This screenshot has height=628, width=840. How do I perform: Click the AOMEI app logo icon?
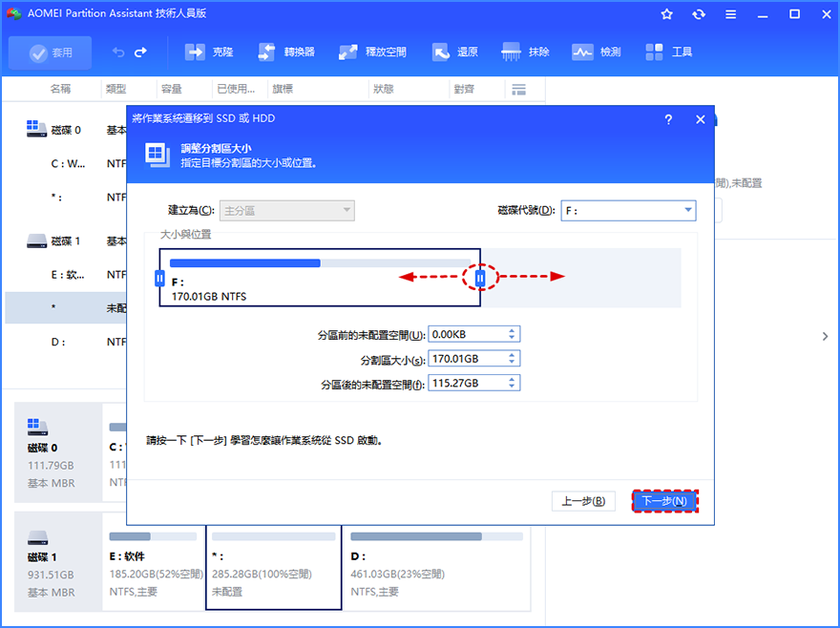pos(13,14)
